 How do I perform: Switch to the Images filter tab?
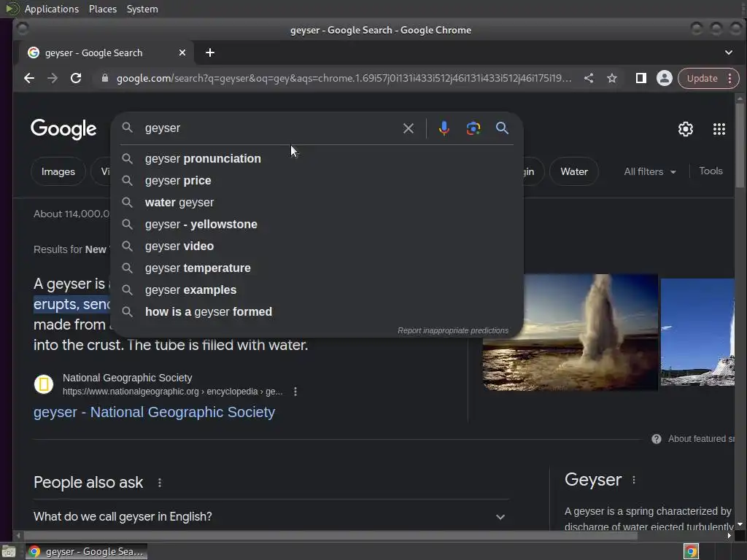[58, 171]
